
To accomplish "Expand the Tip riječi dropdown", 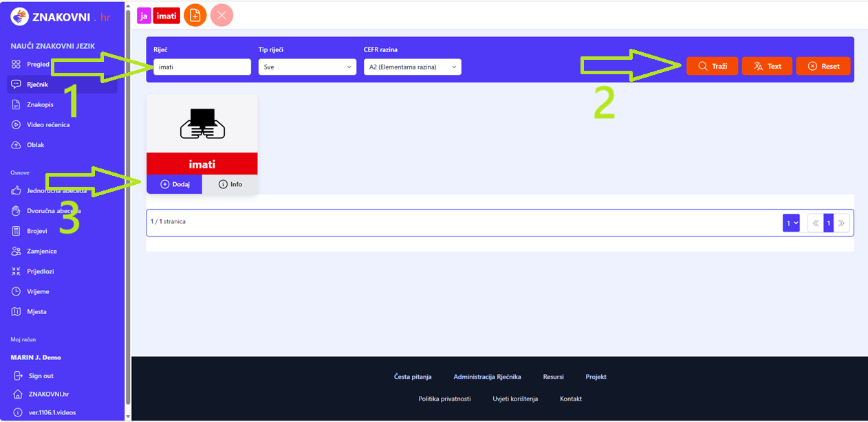I will click(307, 67).
